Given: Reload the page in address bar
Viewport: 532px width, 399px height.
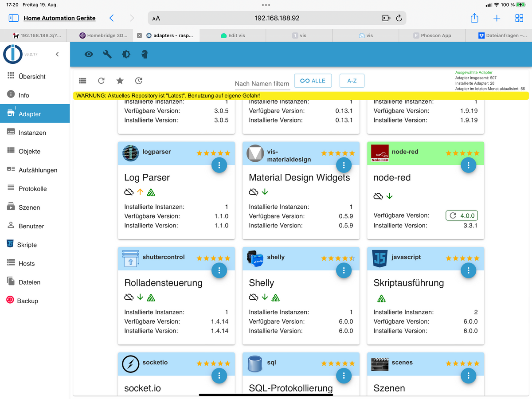Looking at the screenshot, I should pyautogui.click(x=399, y=18).
